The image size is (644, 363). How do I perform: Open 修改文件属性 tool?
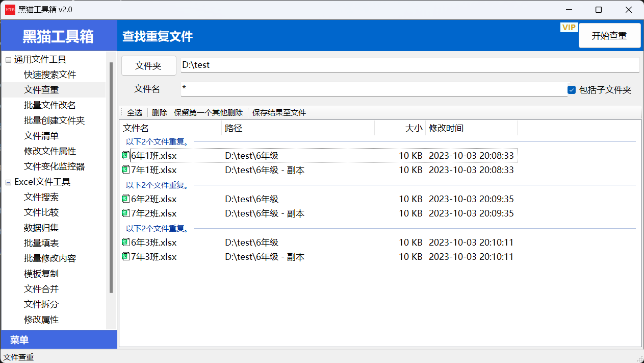(x=50, y=151)
